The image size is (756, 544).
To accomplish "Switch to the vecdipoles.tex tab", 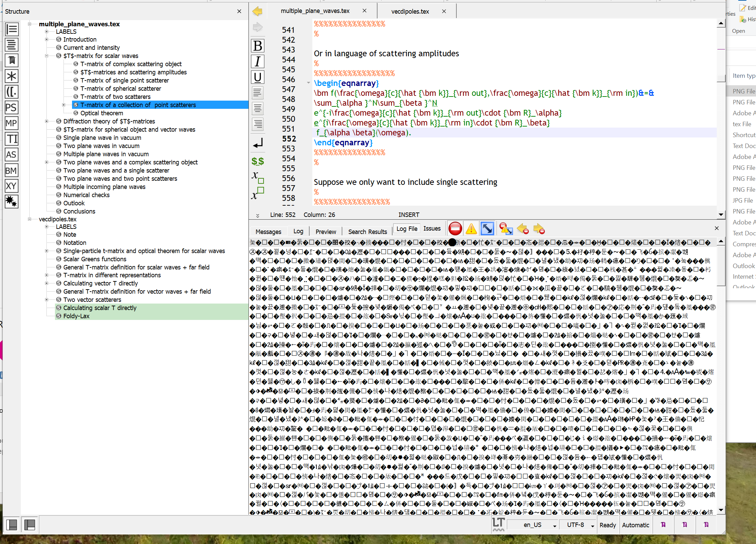I will pos(410,11).
